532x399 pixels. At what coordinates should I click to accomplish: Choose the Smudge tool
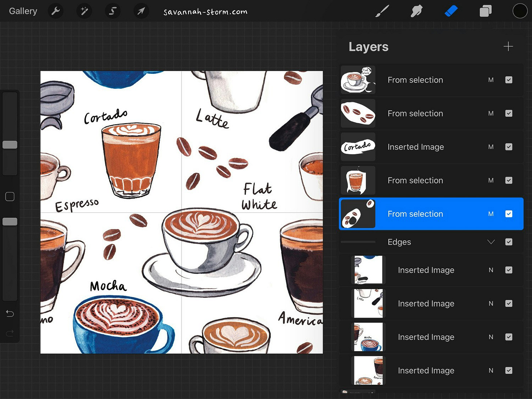click(x=416, y=11)
